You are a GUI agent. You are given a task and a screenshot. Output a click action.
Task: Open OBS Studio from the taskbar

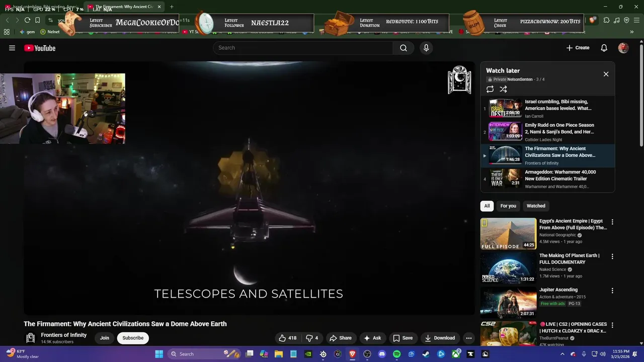point(367,354)
